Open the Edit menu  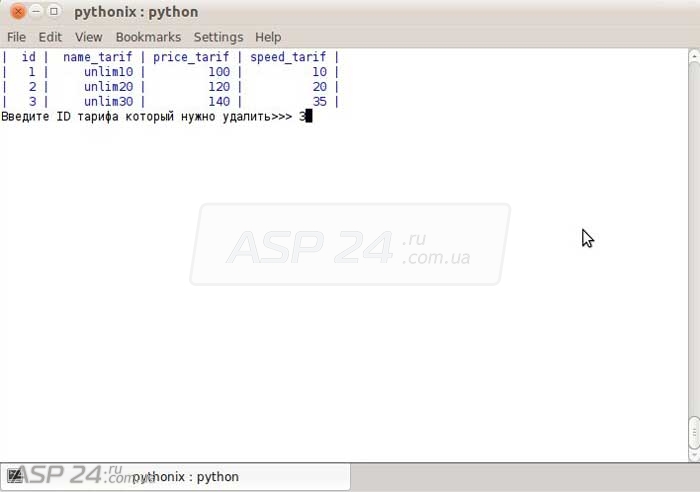50,37
